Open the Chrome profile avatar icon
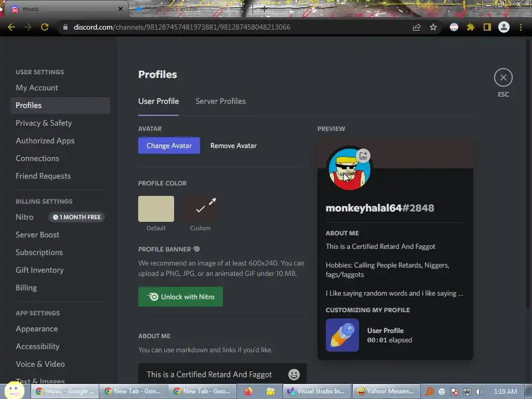 coord(504,27)
